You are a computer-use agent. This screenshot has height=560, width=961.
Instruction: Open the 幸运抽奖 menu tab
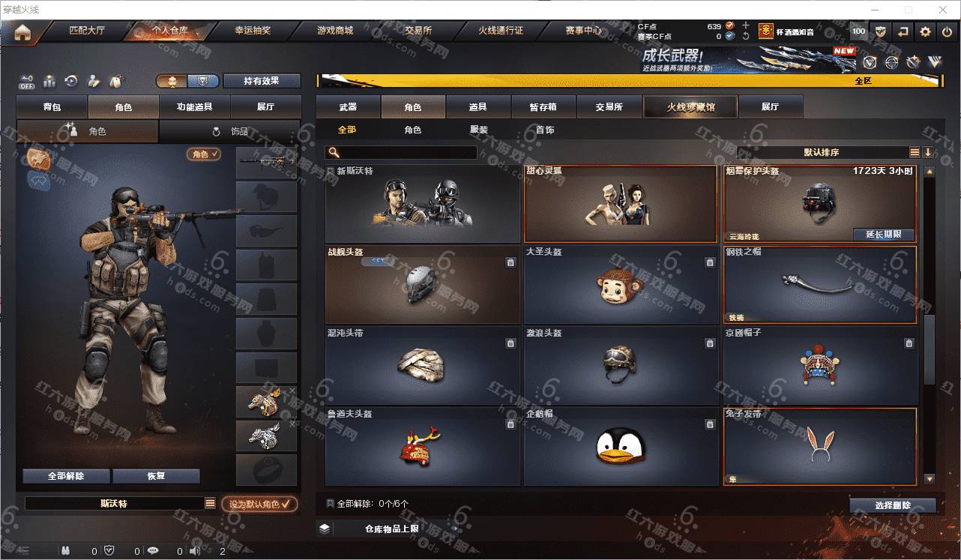pyautogui.click(x=253, y=31)
